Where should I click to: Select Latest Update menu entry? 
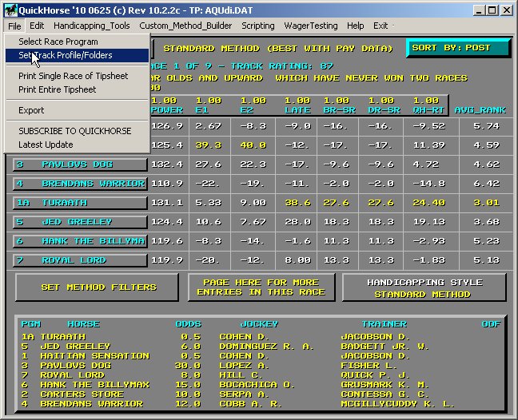pyautogui.click(x=77, y=145)
